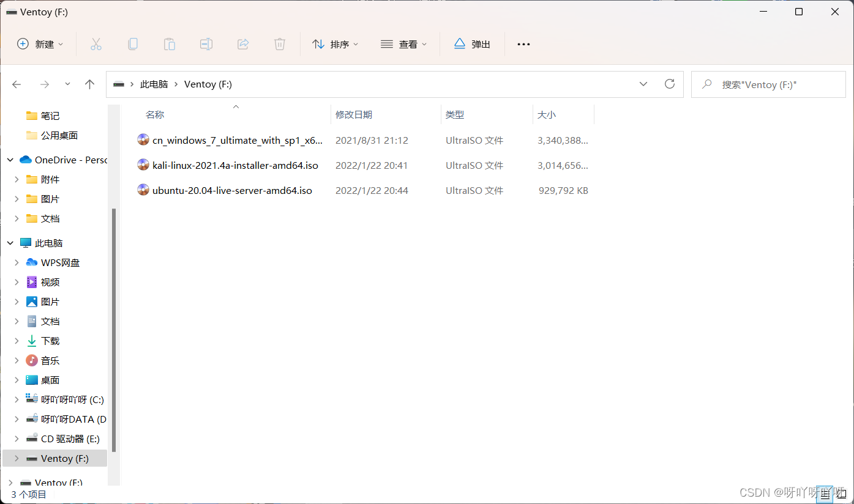Open recent locations dropdown chevron
Screen dimensions: 854x504
(67, 84)
